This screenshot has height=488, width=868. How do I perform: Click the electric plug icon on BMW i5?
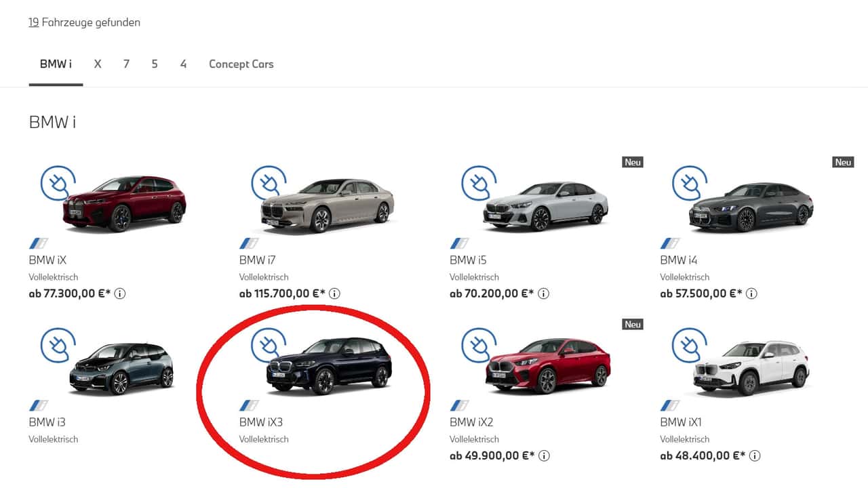coord(479,184)
